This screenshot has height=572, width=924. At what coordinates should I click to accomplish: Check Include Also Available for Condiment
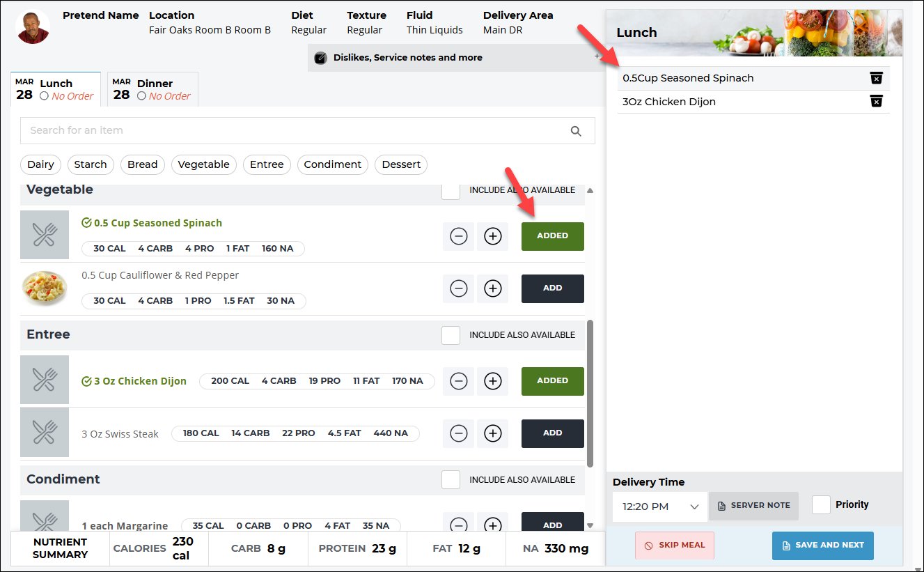[x=451, y=479]
